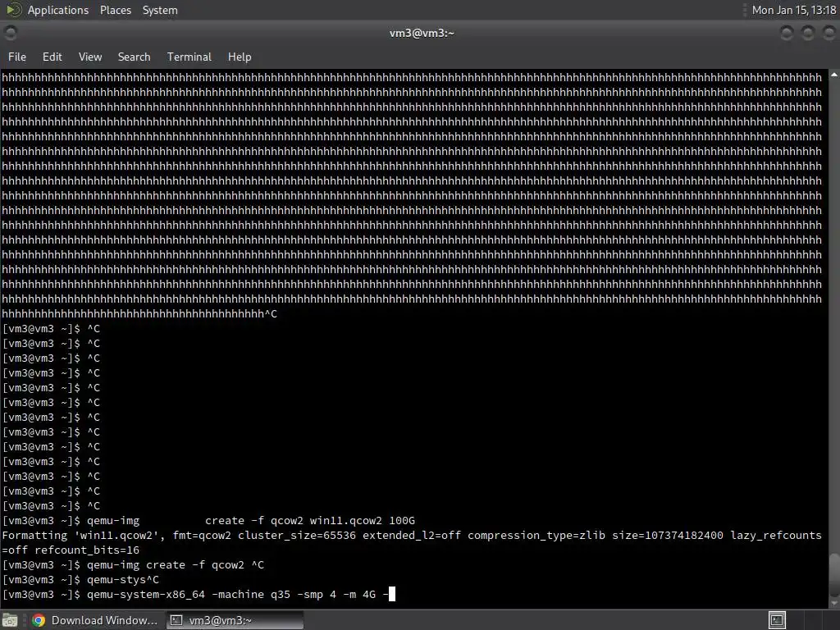Open the Search menu

(134, 57)
